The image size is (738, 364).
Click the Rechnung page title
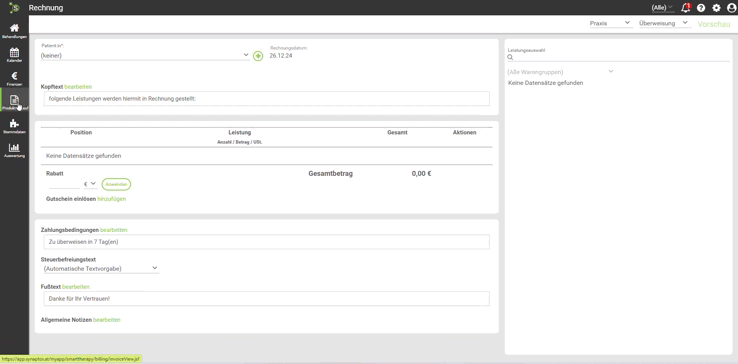click(46, 8)
